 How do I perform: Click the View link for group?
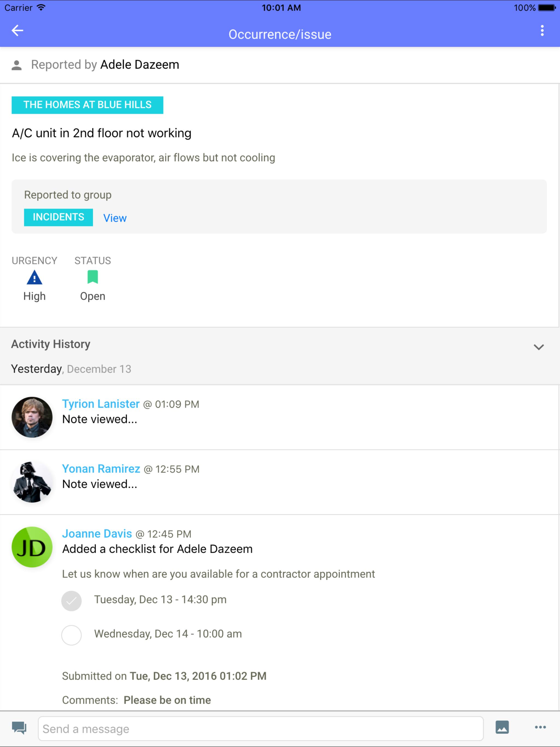tap(115, 218)
